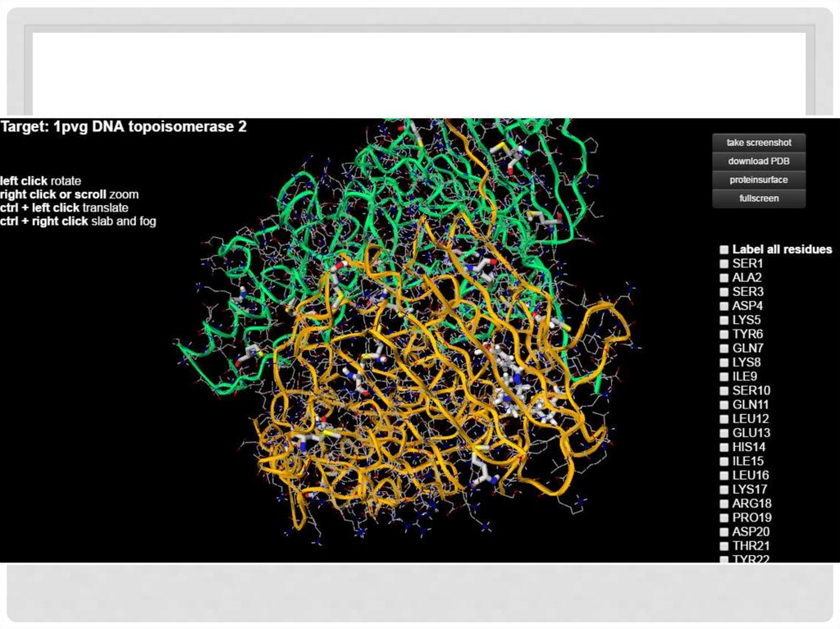Toggle the GLN11 residue label
840x629 pixels.
click(724, 405)
